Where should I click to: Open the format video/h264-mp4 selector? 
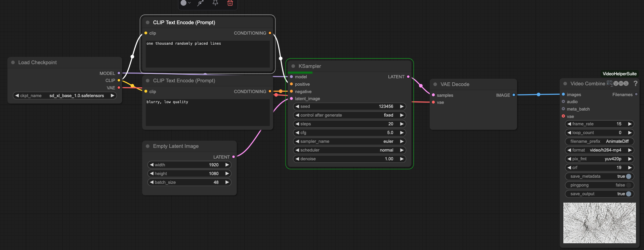click(600, 150)
